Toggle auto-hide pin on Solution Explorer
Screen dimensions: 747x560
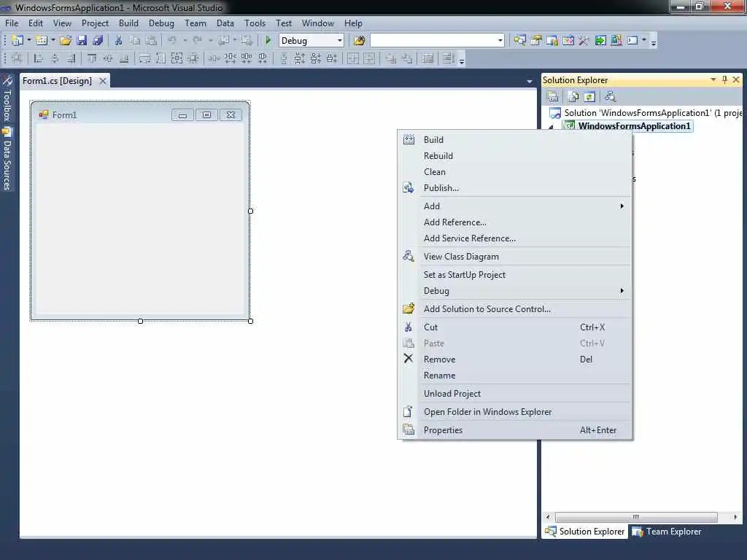point(724,79)
